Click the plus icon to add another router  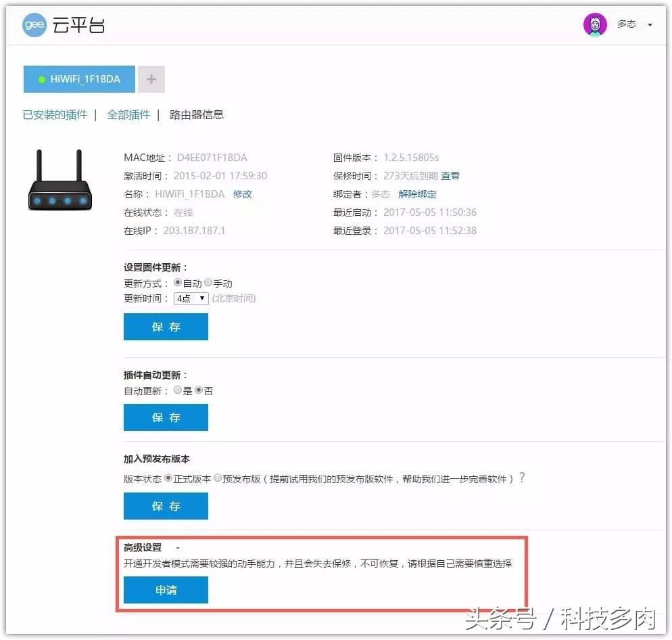151,79
